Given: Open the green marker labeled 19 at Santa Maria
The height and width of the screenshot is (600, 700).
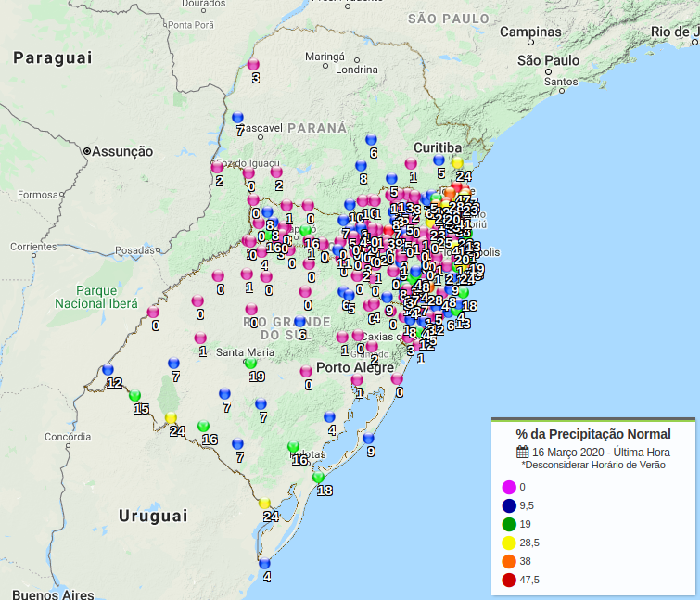Looking at the screenshot, I should (250, 364).
